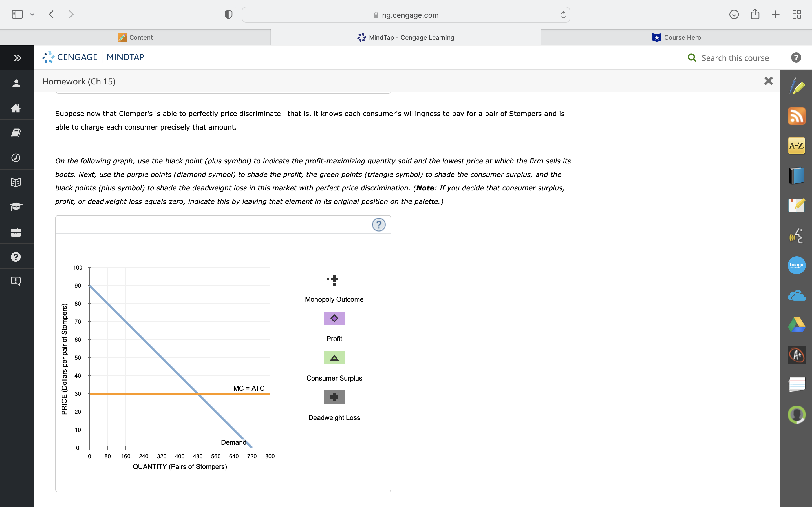Switch to the Content tab
Image resolution: width=812 pixels, height=507 pixels.
coord(136,37)
